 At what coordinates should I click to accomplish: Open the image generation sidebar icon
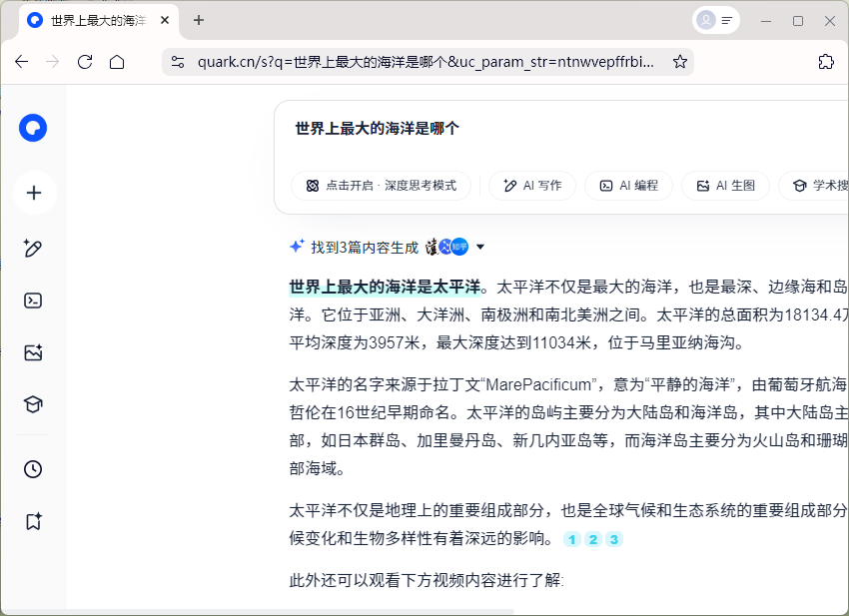pyautogui.click(x=34, y=352)
